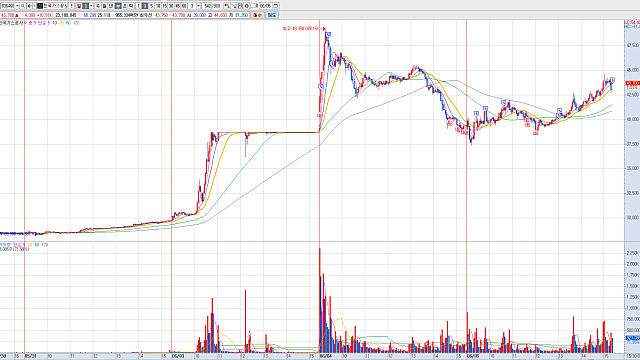640x360 pixels.
Task: Select the minute (분) chart period button
Action: (x=118, y=6)
